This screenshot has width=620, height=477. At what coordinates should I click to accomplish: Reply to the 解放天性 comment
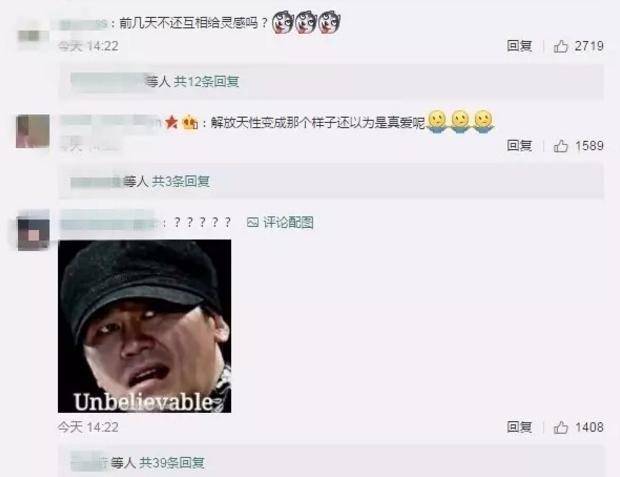pos(519,146)
